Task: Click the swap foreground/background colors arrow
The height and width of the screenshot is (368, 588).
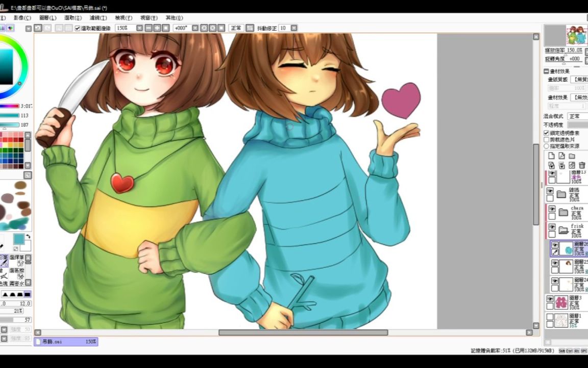Action: coord(28,237)
